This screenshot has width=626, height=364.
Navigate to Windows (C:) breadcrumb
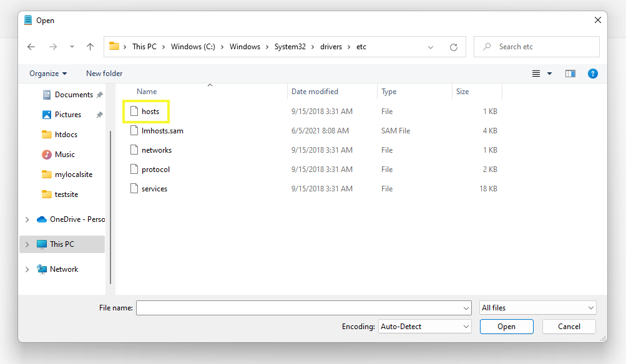click(193, 47)
